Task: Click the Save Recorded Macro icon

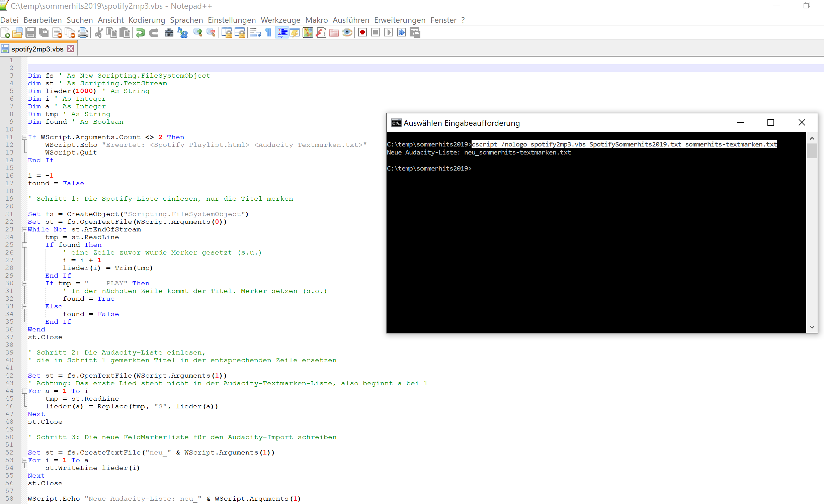Action: pyautogui.click(x=415, y=32)
